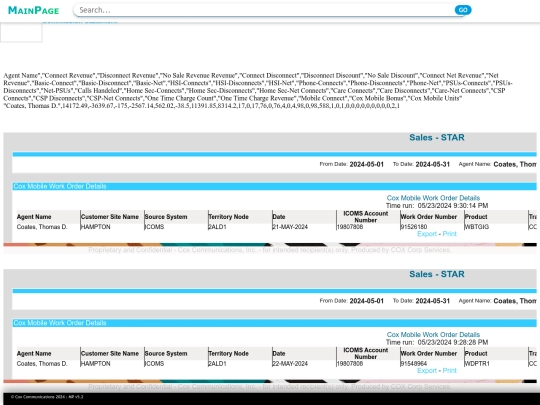Select product cell WDPTR1
The image size is (540, 405).
pyautogui.click(x=477, y=364)
